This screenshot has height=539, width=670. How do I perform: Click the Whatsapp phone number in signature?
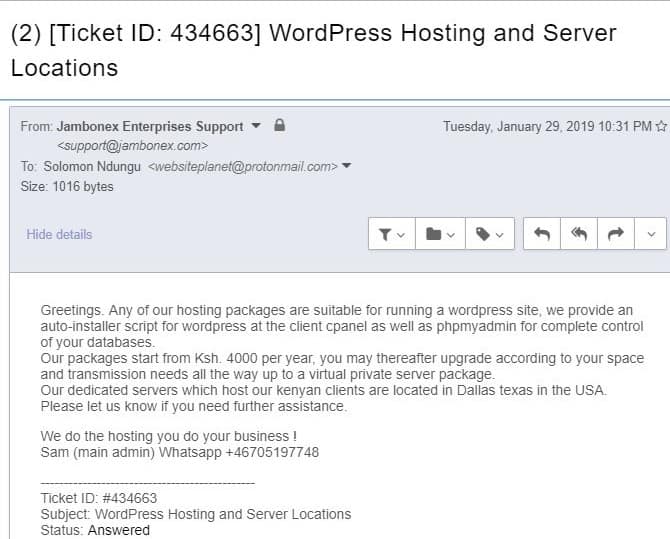coord(272,452)
